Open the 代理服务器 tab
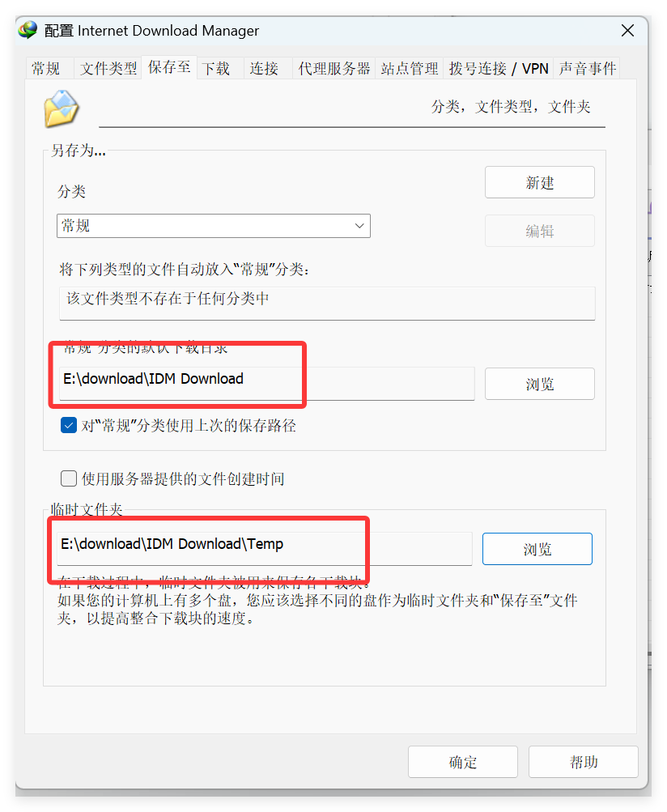This screenshot has width=667, height=812. click(x=334, y=68)
